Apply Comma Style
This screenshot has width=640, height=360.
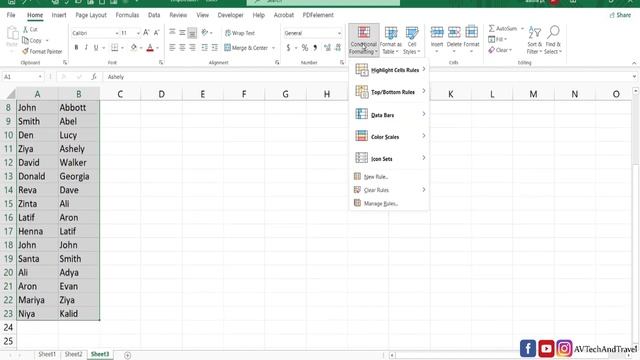coord(315,48)
